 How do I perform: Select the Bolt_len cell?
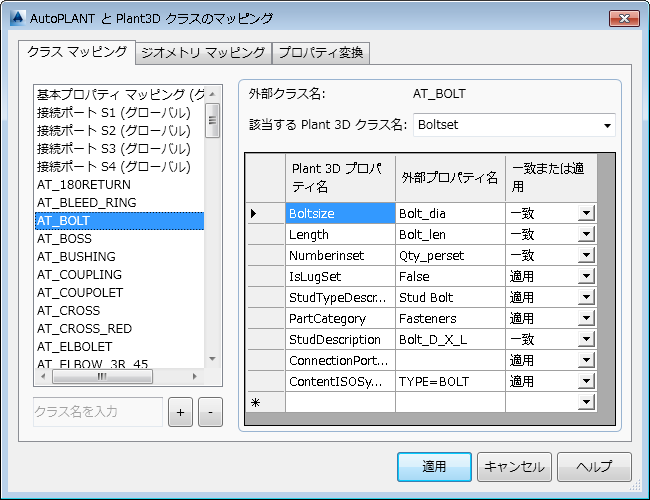coord(450,235)
